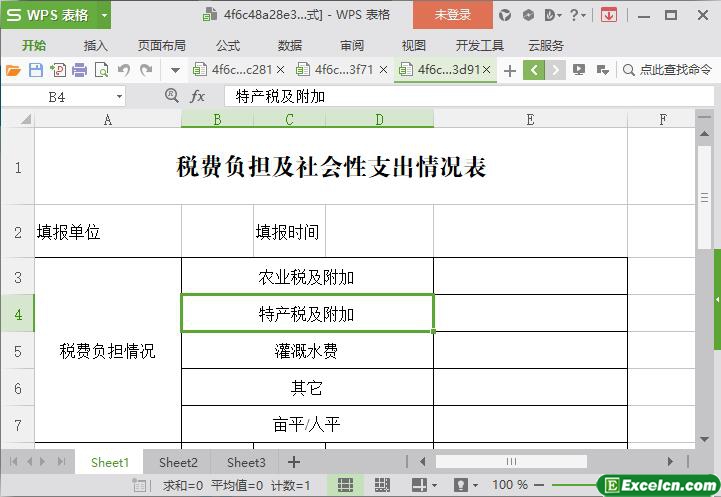This screenshot has height=497, width=721.
Task: Click the Print Preview icon
Action: click(x=101, y=70)
